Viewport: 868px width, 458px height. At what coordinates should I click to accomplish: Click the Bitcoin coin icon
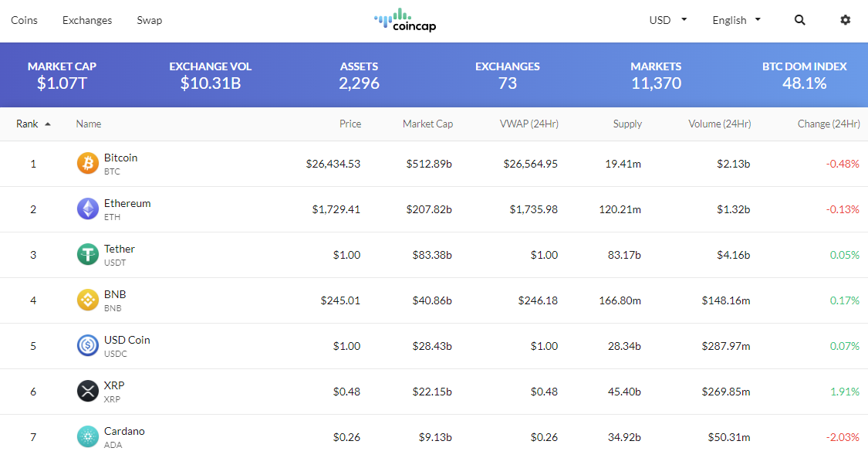[87, 164]
